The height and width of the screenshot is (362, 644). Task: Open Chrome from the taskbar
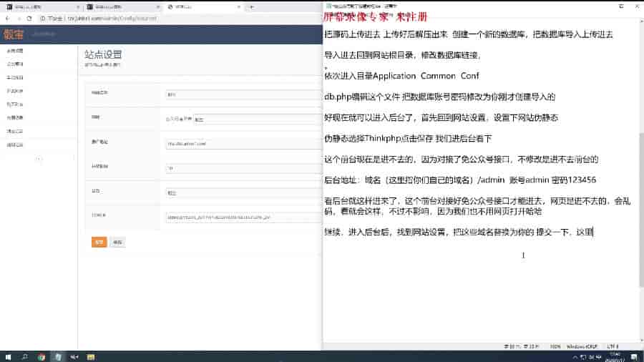pyautogui.click(x=42, y=356)
